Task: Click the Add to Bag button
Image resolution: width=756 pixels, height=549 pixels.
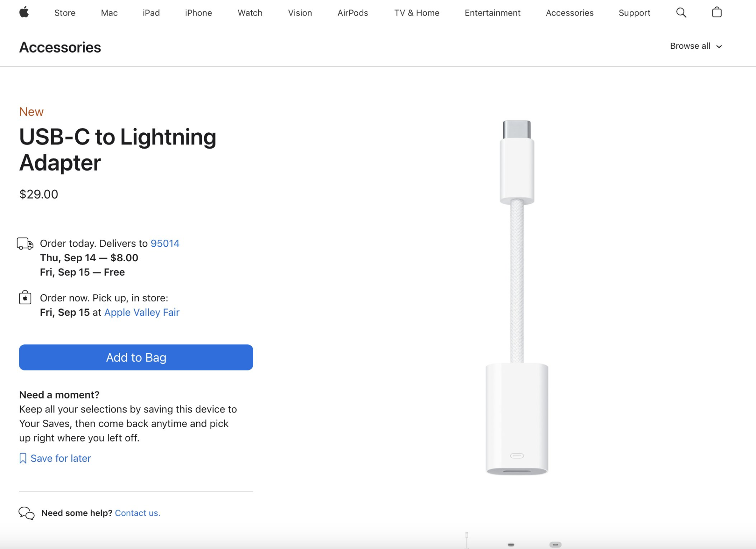Action: pos(136,357)
